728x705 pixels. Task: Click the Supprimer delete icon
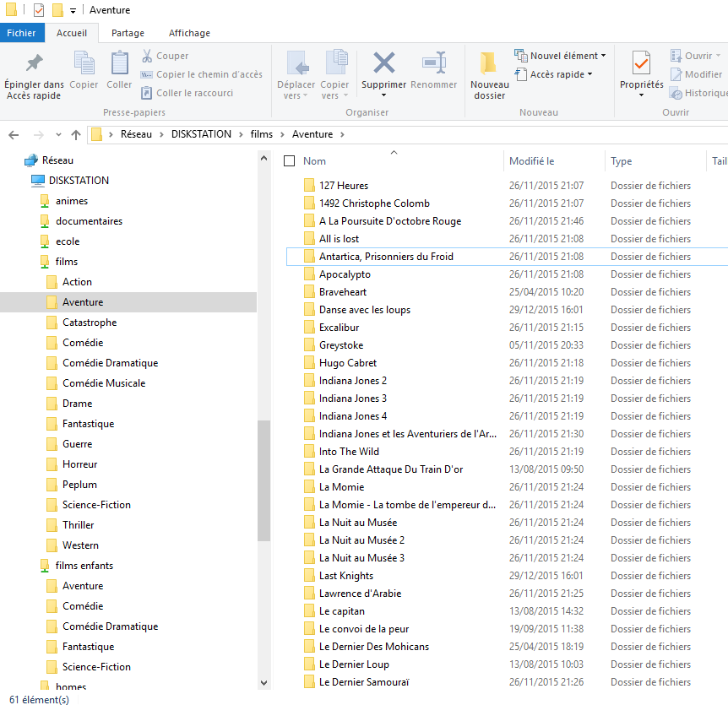[384, 63]
